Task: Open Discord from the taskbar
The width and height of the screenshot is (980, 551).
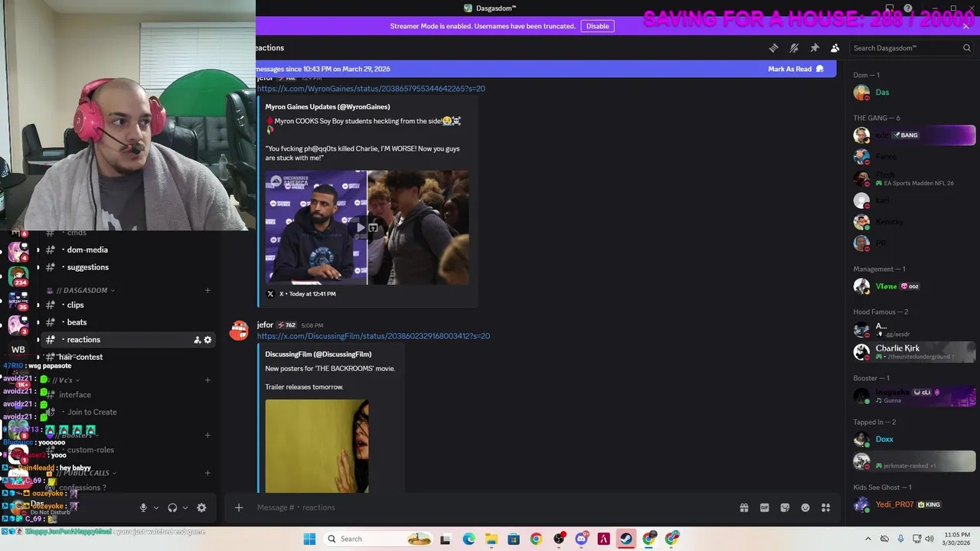Action: pyautogui.click(x=581, y=539)
